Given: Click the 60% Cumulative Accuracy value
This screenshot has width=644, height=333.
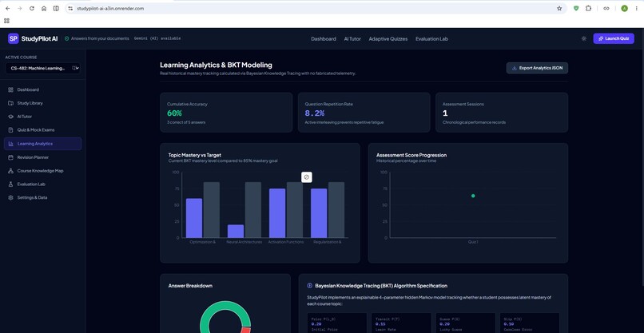Looking at the screenshot, I should click(x=174, y=113).
